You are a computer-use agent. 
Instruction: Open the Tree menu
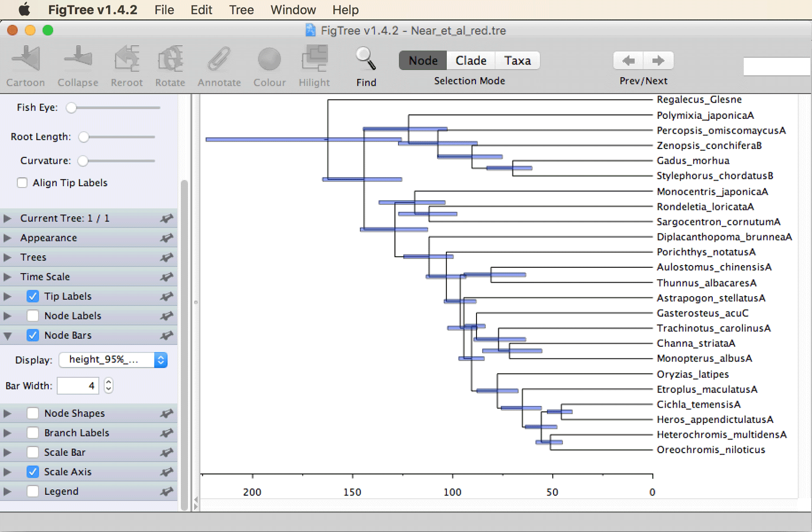click(241, 10)
